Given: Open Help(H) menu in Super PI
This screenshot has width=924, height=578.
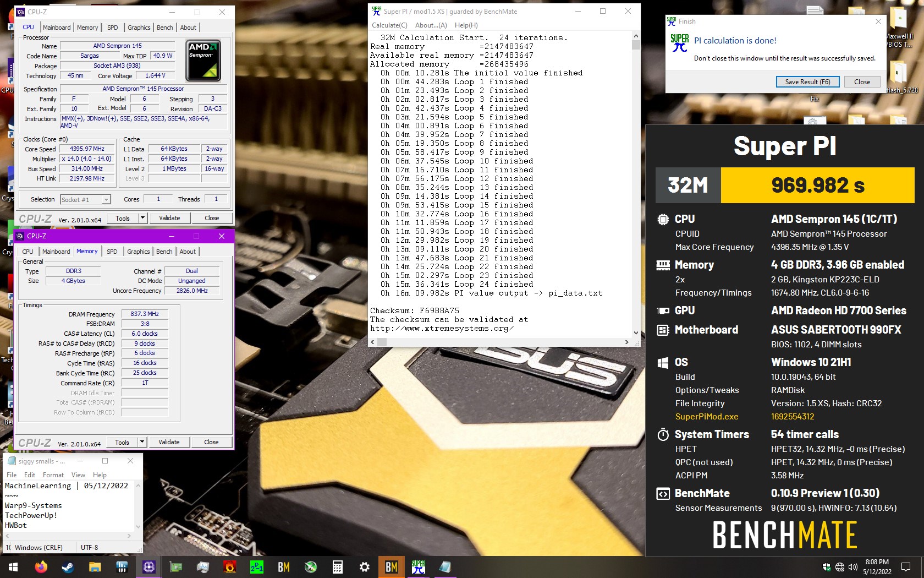Looking at the screenshot, I should pyautogui.click(x=466, y=25).
